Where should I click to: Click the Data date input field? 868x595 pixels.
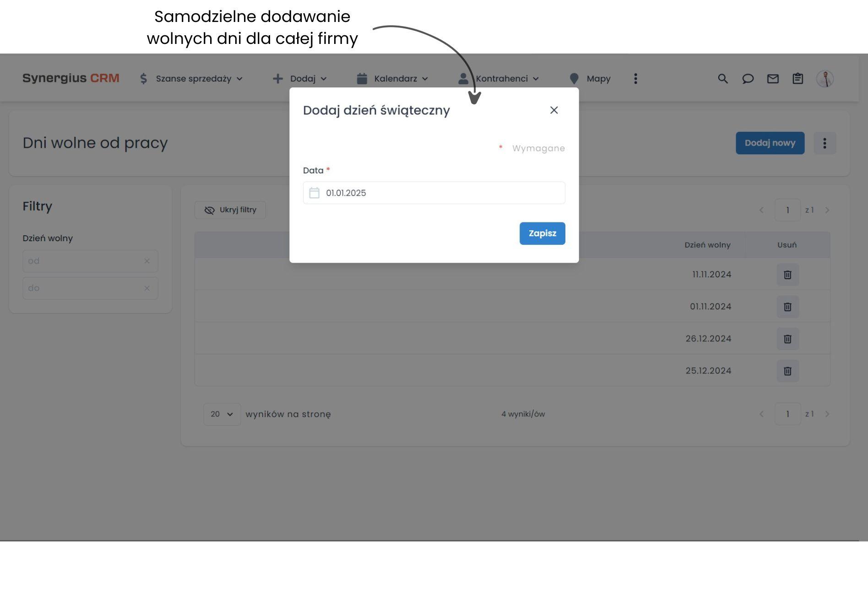(x=439, y=193)
